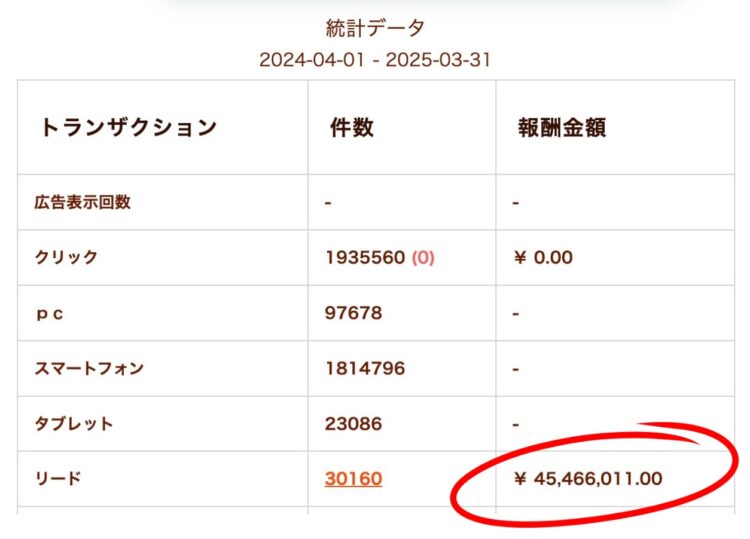
Task: Click the 報酬金額 column header
Action: [561, 128]
